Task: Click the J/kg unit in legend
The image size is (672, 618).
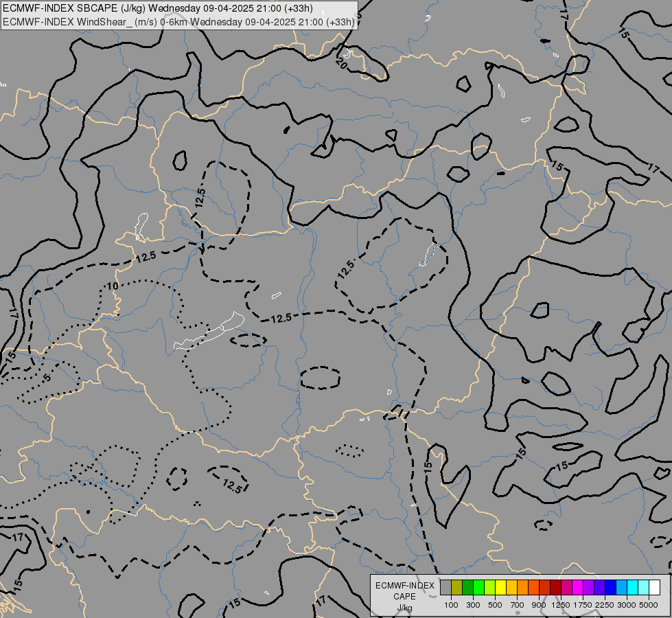Action: [404, 608]
